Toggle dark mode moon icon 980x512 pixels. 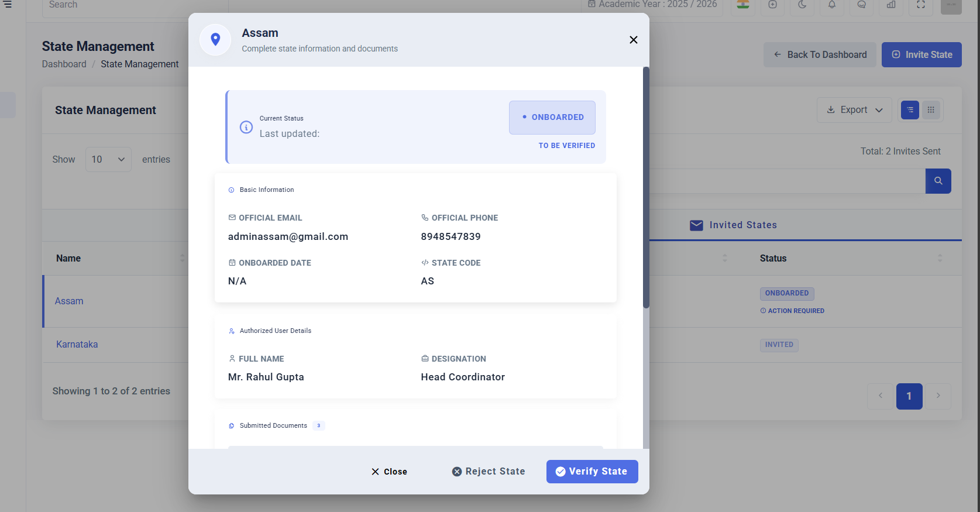click(x=802, y=5)
